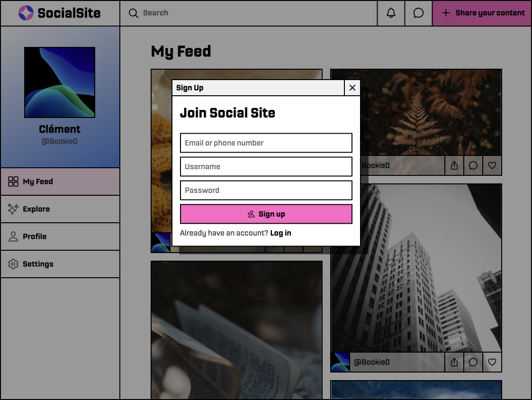Like the skyscraper photo with the heart icon
This screenshot has height=400, width=532.
pos(492,362)
